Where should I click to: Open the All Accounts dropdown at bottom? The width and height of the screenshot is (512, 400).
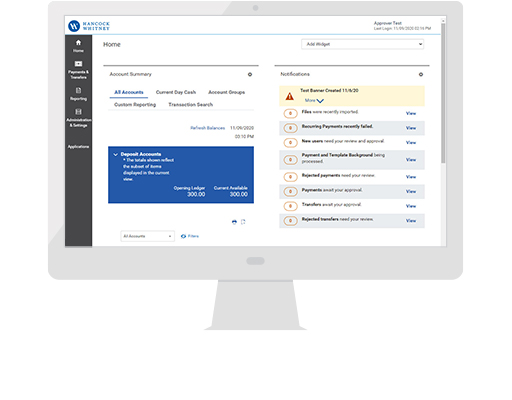tap(147, 236)
